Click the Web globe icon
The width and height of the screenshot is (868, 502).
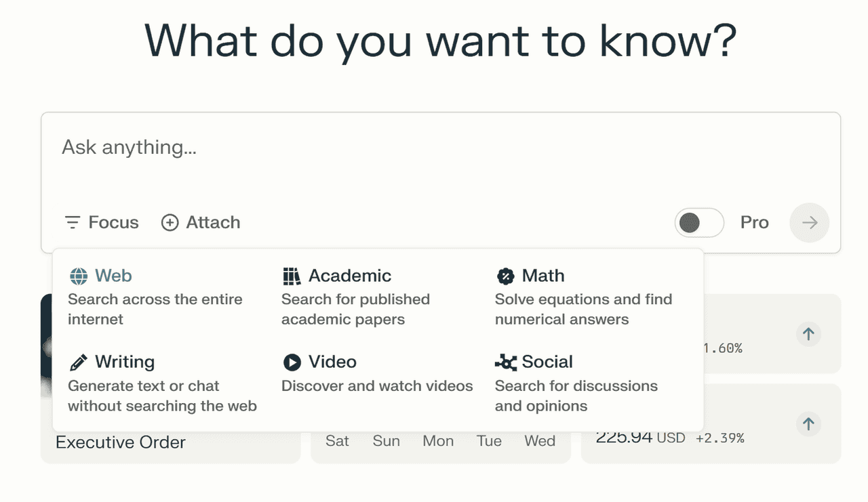tap(79, 276)
